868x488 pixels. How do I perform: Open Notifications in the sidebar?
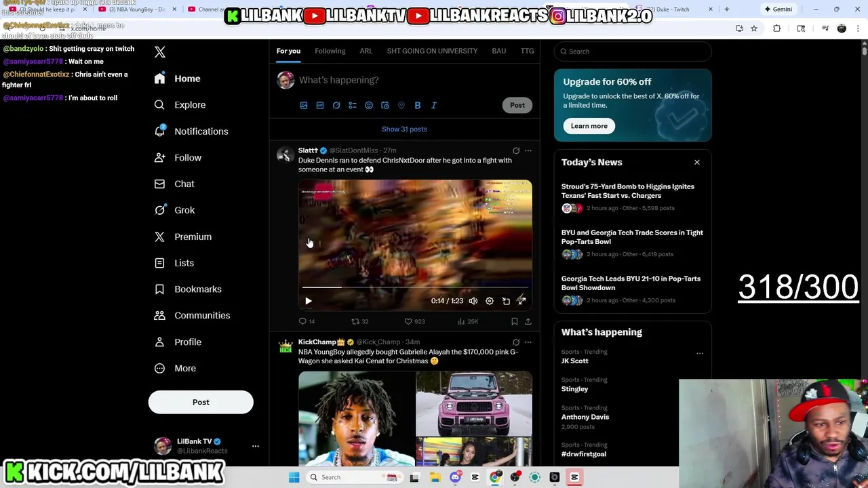[x=191, y=131]
